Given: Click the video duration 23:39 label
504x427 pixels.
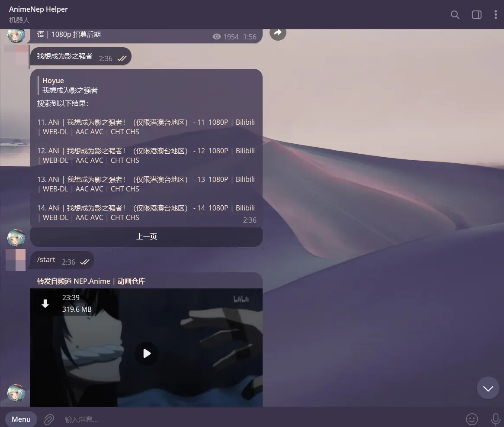Looking at the screenshot, I should tap(71, 298).
